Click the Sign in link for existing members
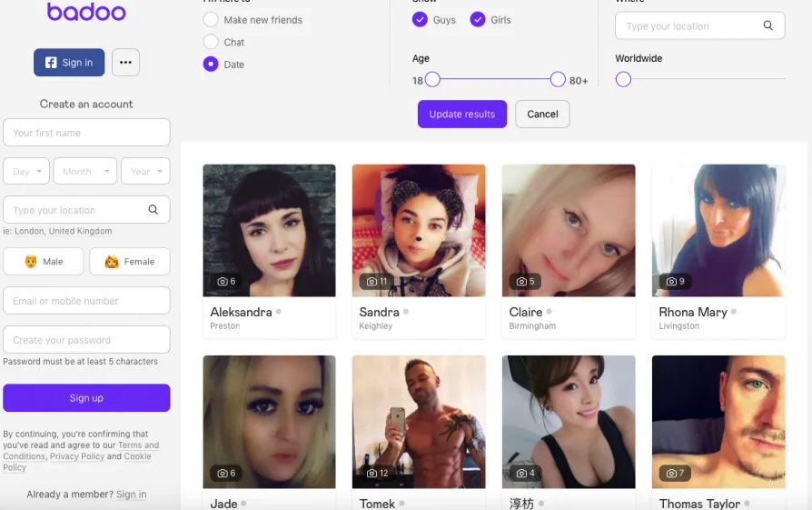 tap(131, 495)
